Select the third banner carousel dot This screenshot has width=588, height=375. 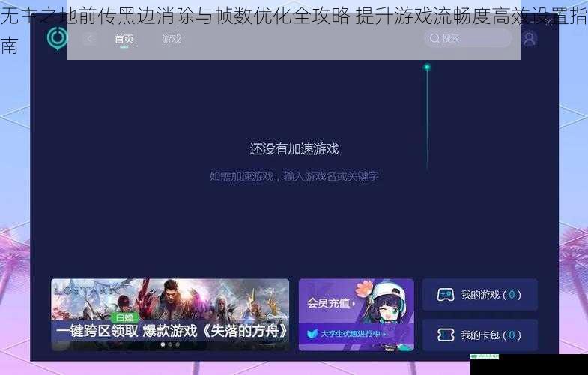pyautogui.click(x=178, y=343)
